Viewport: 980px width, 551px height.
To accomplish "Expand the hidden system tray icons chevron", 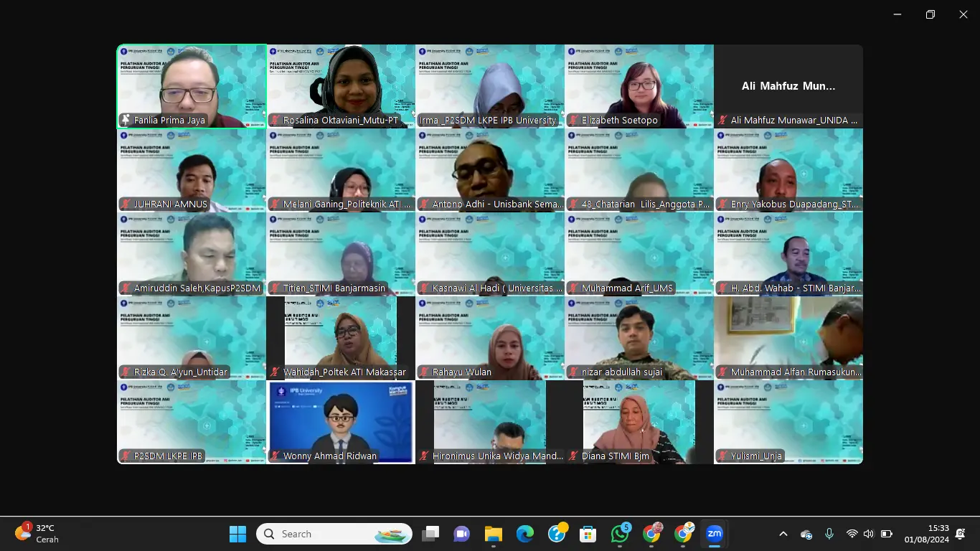I will 783,534.
